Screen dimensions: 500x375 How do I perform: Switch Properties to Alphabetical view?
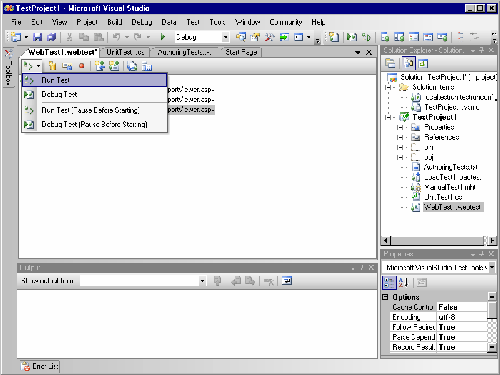click(403, 283)
